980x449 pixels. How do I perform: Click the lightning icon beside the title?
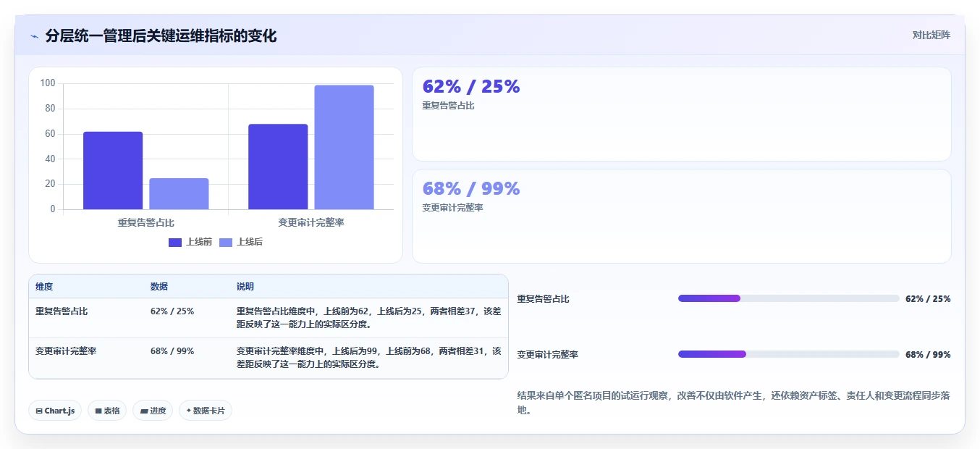[x=34, y=36]
